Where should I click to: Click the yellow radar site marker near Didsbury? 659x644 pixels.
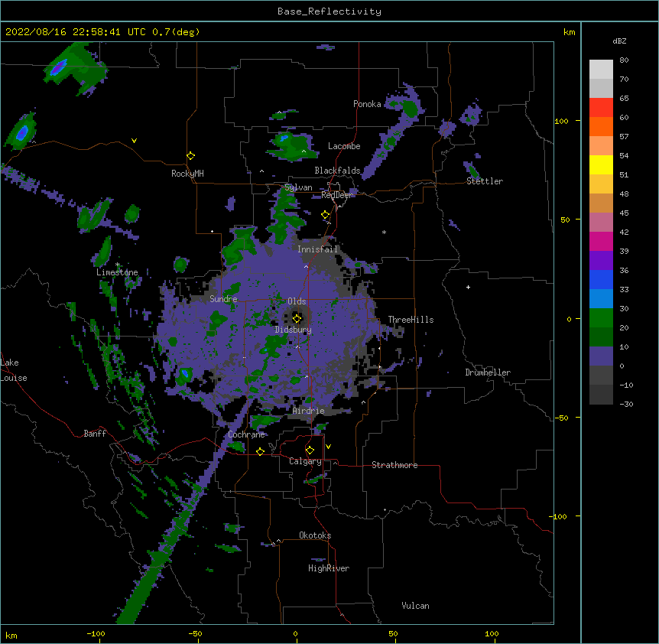(x=297, y=318)
